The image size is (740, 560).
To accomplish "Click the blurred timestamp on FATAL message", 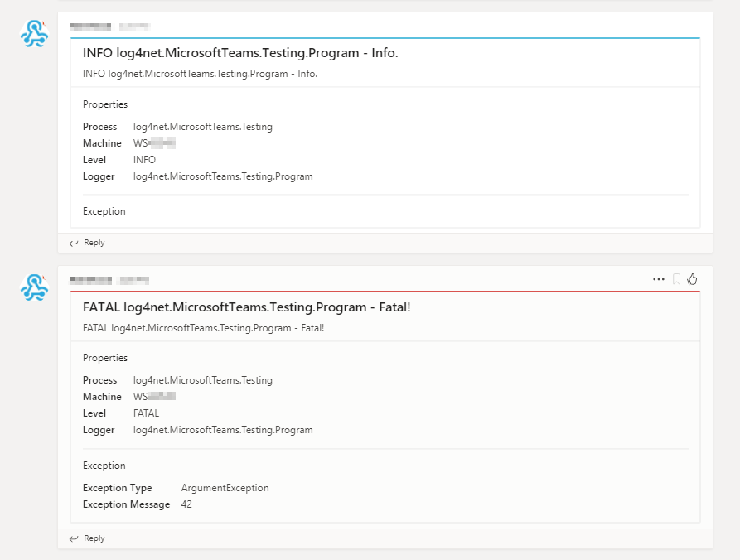I will 134,281.
